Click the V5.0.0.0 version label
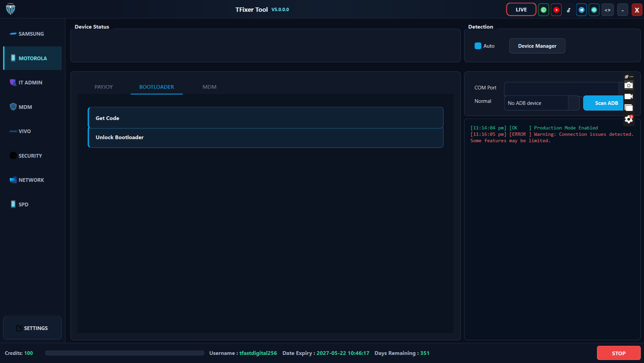 coord(280,10)
